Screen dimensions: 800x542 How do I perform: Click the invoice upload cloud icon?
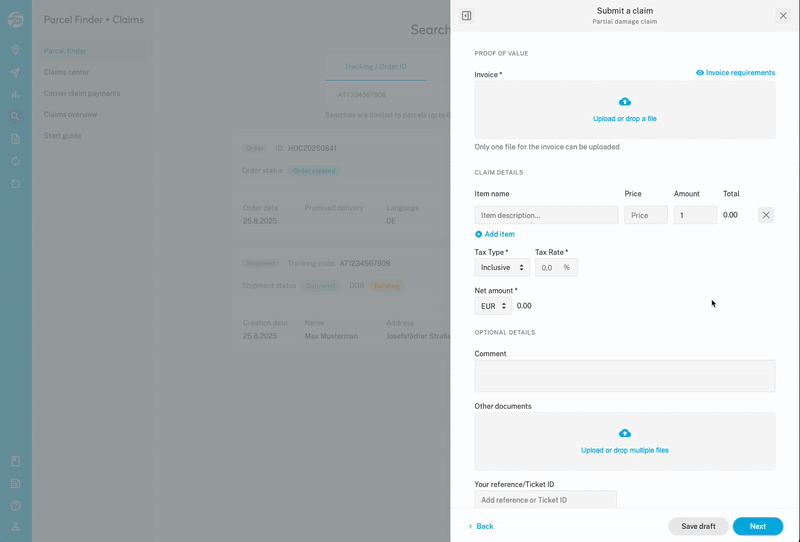click(x=624, y=102)
